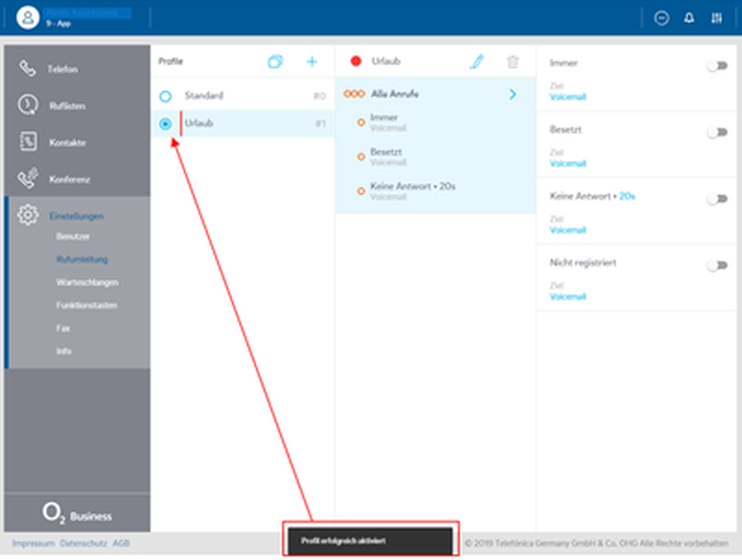Open the Einstellungen section in sidebar
The image size is (742, 560).
tap(76, 216)
